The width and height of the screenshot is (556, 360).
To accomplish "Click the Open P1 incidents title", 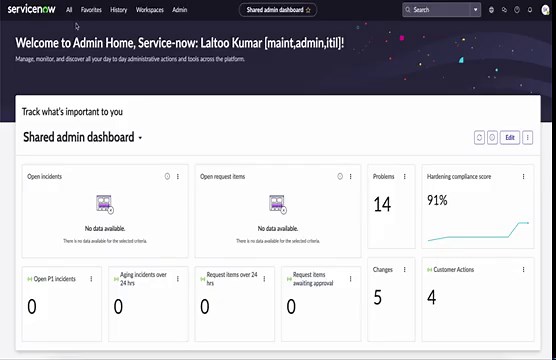I will 55,279.
